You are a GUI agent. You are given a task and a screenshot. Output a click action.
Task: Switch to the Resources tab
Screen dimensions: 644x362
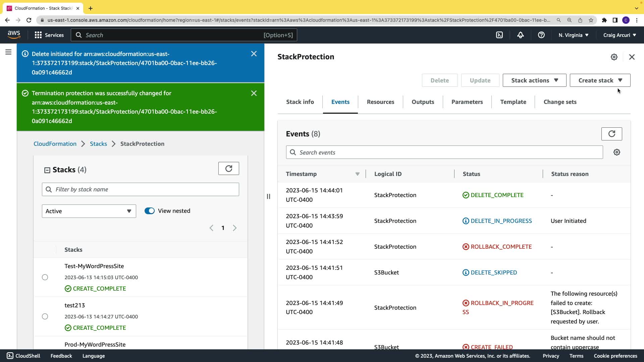click(x=380, y=102)
